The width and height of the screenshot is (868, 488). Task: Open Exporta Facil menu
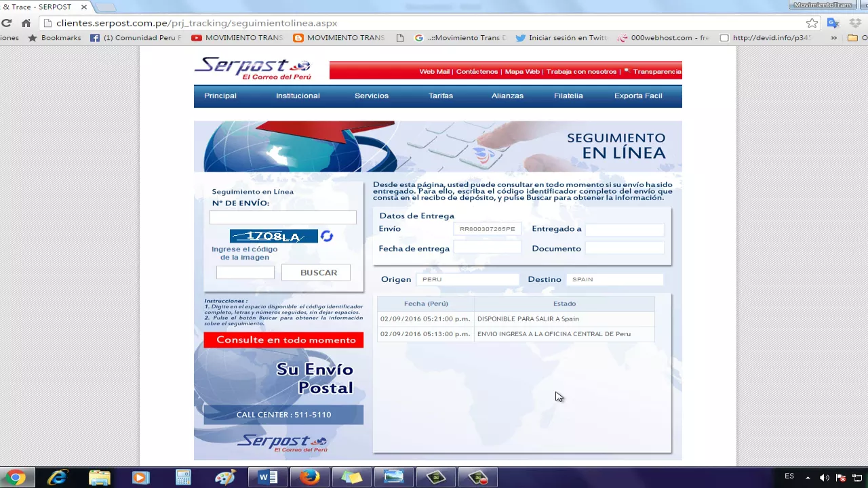(638, 96)
